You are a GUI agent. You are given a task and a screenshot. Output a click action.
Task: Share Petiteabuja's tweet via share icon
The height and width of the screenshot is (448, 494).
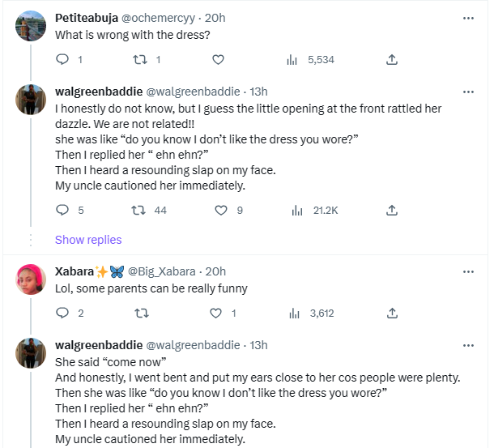(x=392, y=59)
